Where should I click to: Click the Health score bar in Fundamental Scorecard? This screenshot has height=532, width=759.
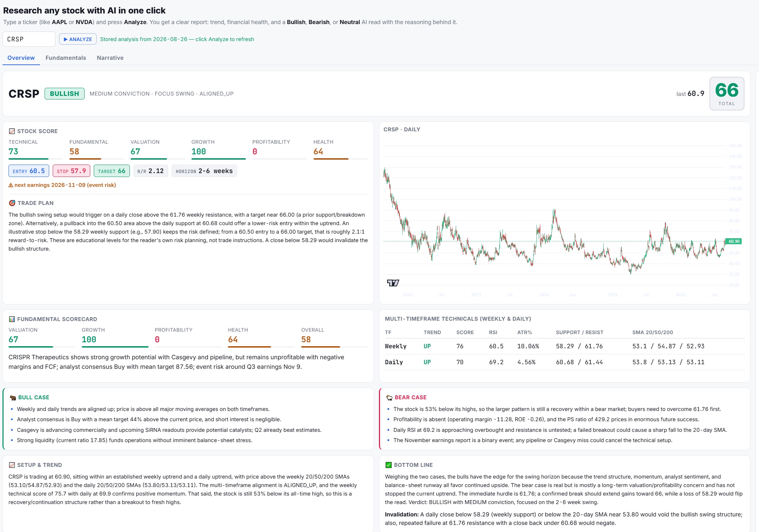click(x=261, y=347)
